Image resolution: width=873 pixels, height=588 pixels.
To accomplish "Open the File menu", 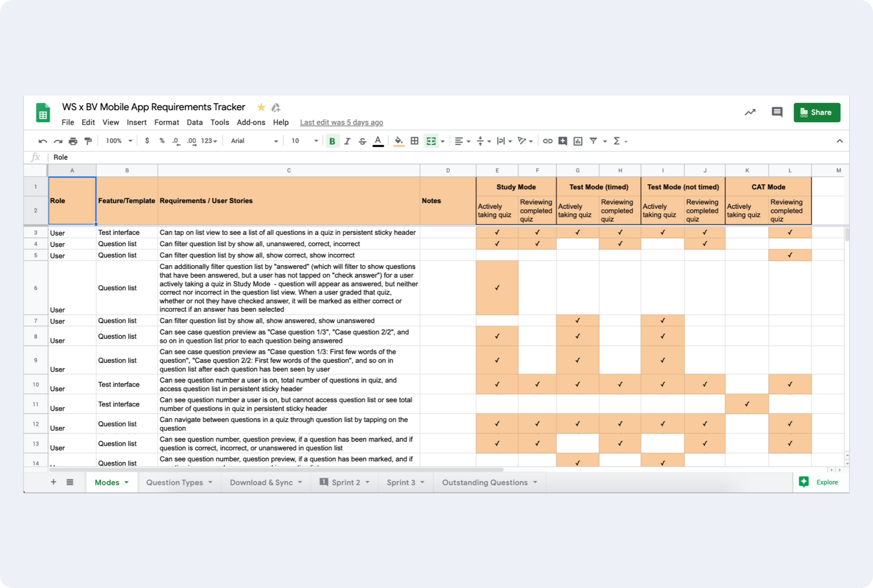I will tap(68, 122).
